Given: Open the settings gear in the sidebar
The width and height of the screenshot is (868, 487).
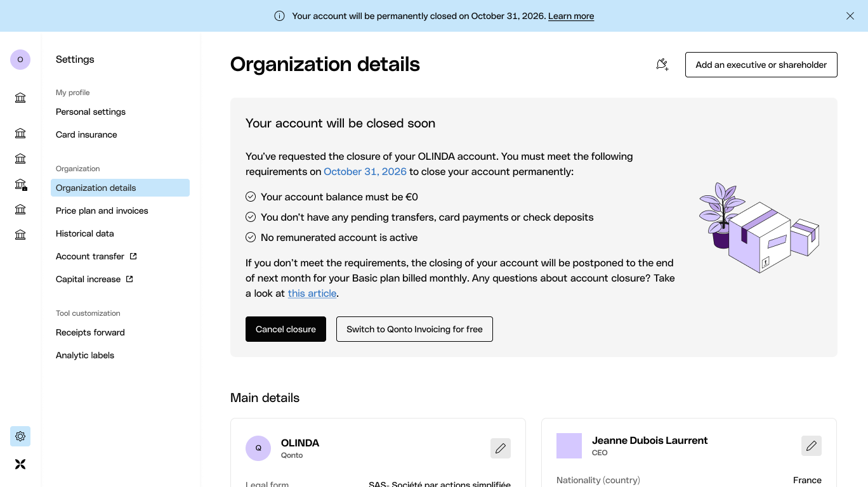Looking at the screenshot, I should pyautogui.click(x=20, y=436).
